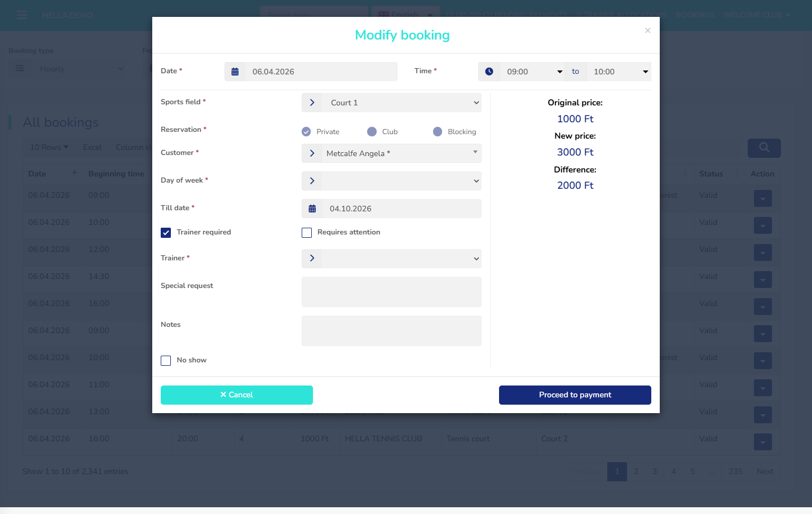Screen dimensions: 812x514
Task: Click the Special request text area
Action: click(x=391, y=292)
